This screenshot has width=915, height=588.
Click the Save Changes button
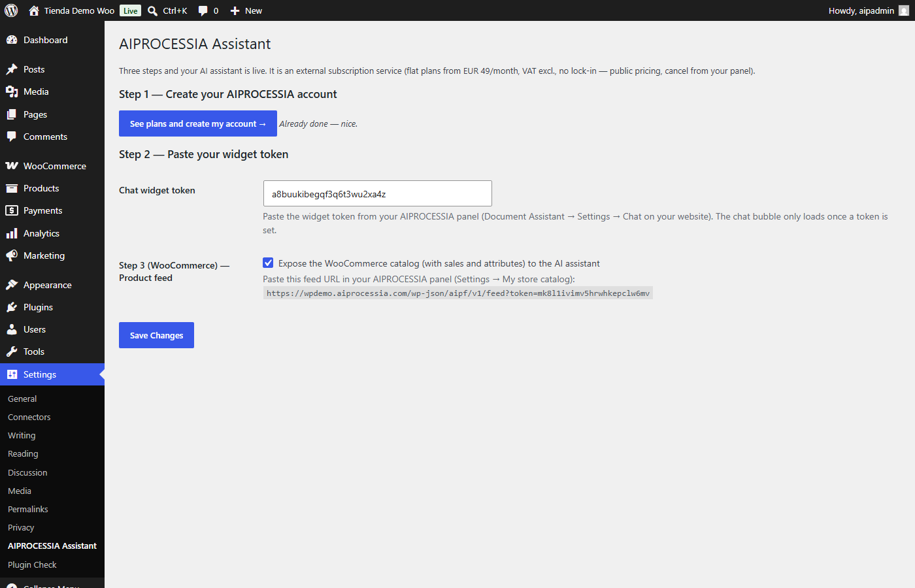coord(156,335)
